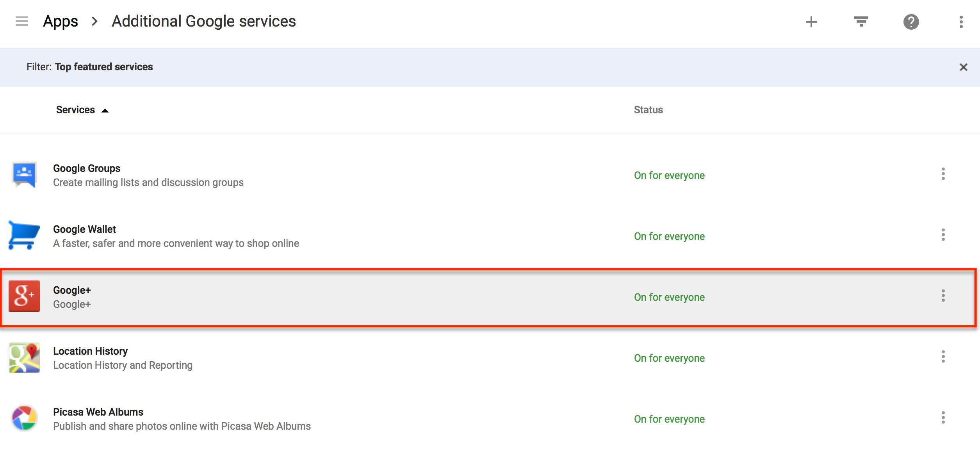Open the Google+ service
Image resolution: width=980 pixels, height=457 pixels.
click(x=72, y=290)
